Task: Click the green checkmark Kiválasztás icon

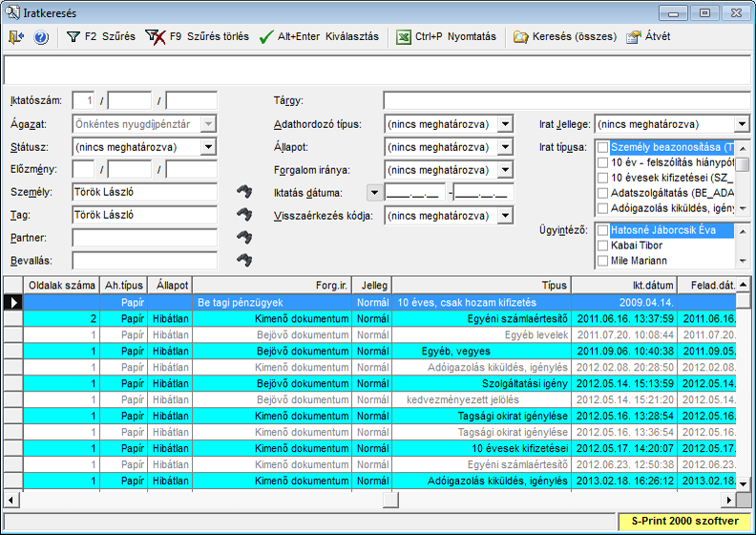Action: (266, 37)
